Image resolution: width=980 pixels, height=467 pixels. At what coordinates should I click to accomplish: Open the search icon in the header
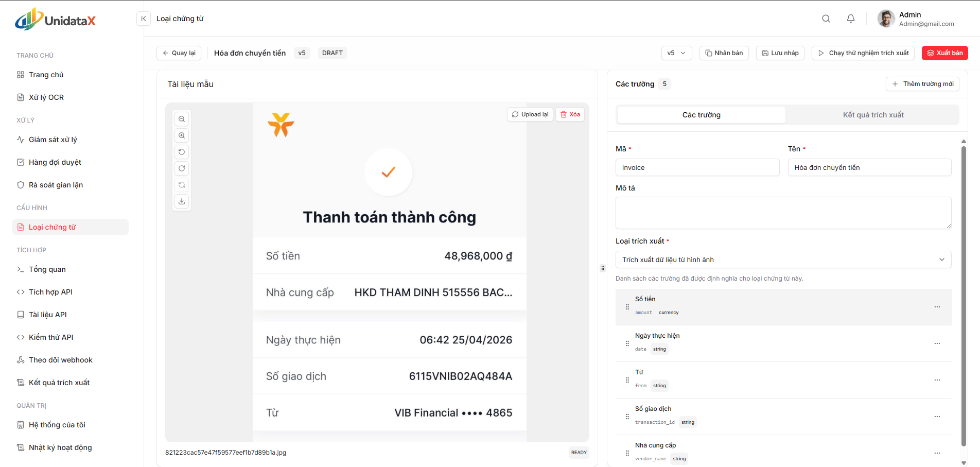tap(826, 19)
